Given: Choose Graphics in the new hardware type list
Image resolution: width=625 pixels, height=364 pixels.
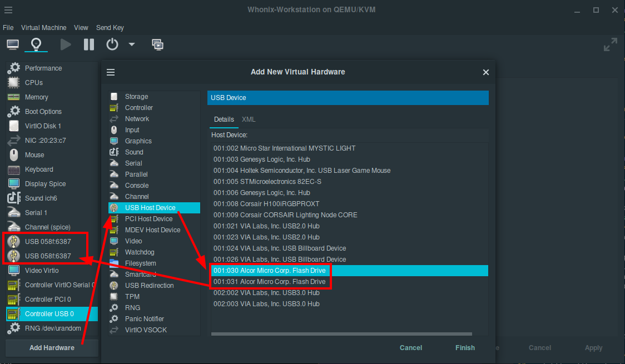Looking at the screenshot, I should click(154, 141).
